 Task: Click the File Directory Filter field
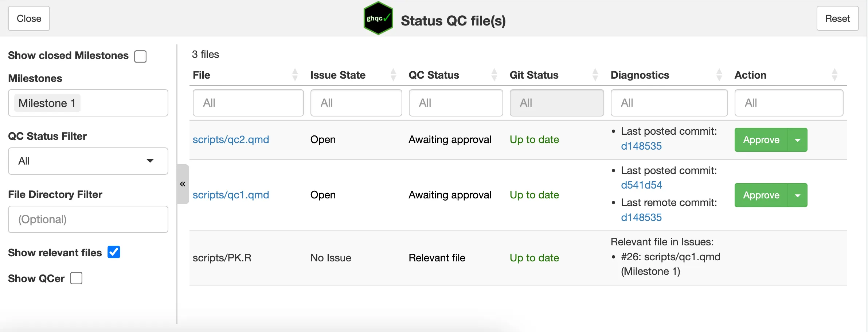pos(88,219)
